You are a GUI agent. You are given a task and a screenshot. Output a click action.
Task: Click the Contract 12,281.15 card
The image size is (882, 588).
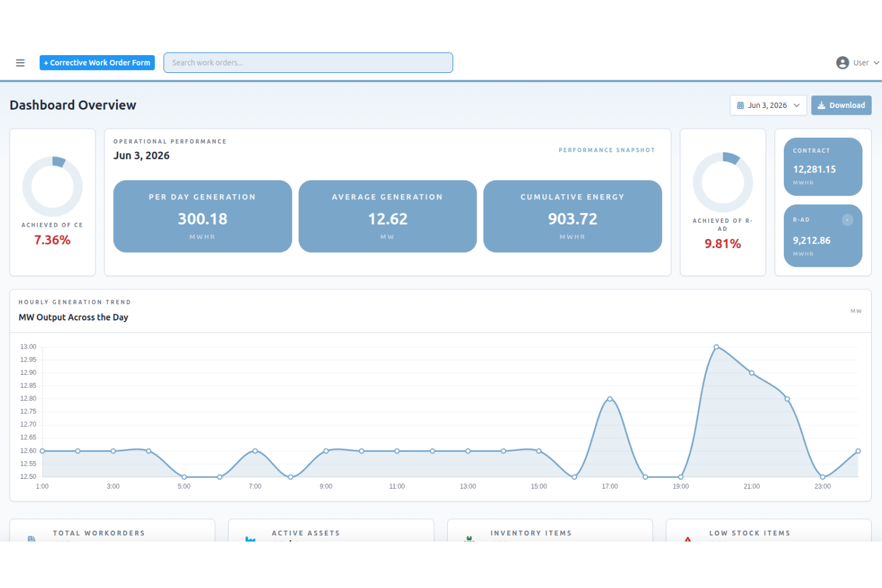pyautogui.click(x=823, y=167)
